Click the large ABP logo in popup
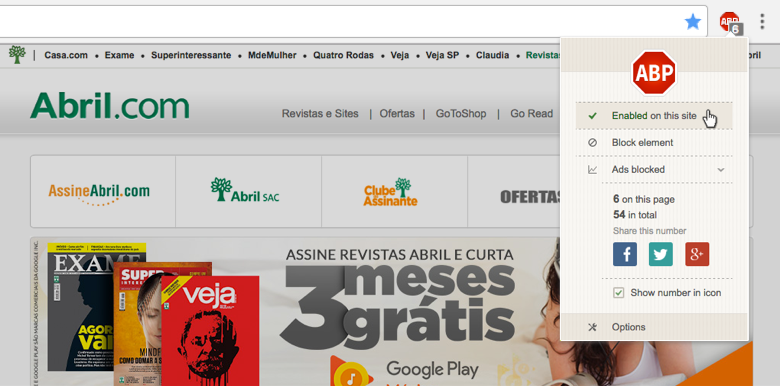 tap(654, 73)
